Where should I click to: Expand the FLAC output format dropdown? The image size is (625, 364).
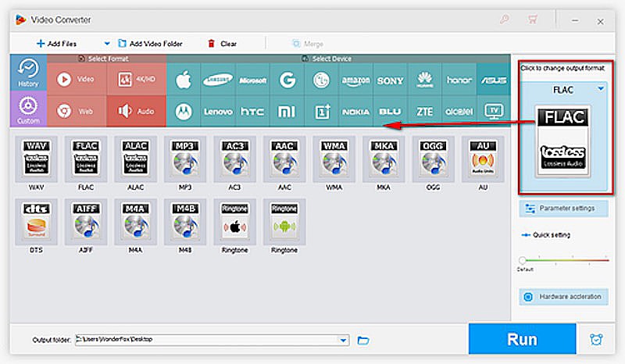pos(600,89)
